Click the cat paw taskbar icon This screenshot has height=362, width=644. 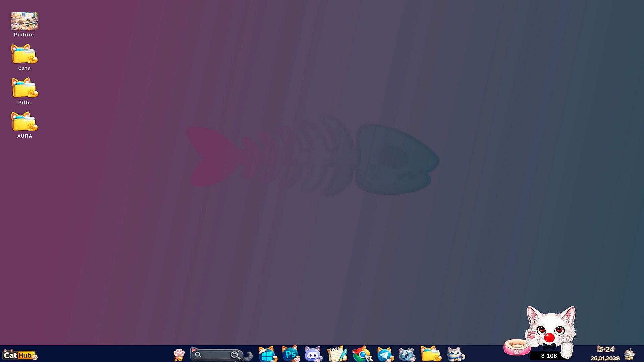point(179,354)
